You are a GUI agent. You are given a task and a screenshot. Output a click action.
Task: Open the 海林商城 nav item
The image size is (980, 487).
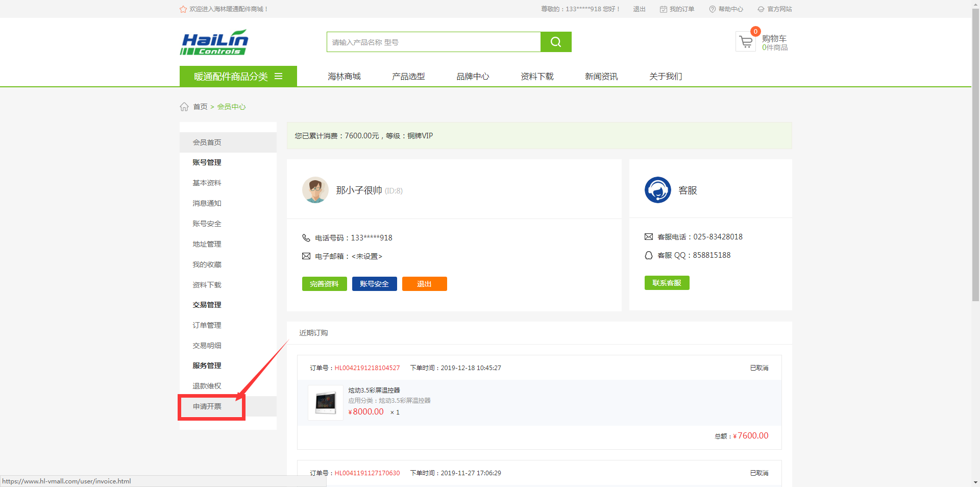point(344,76)
